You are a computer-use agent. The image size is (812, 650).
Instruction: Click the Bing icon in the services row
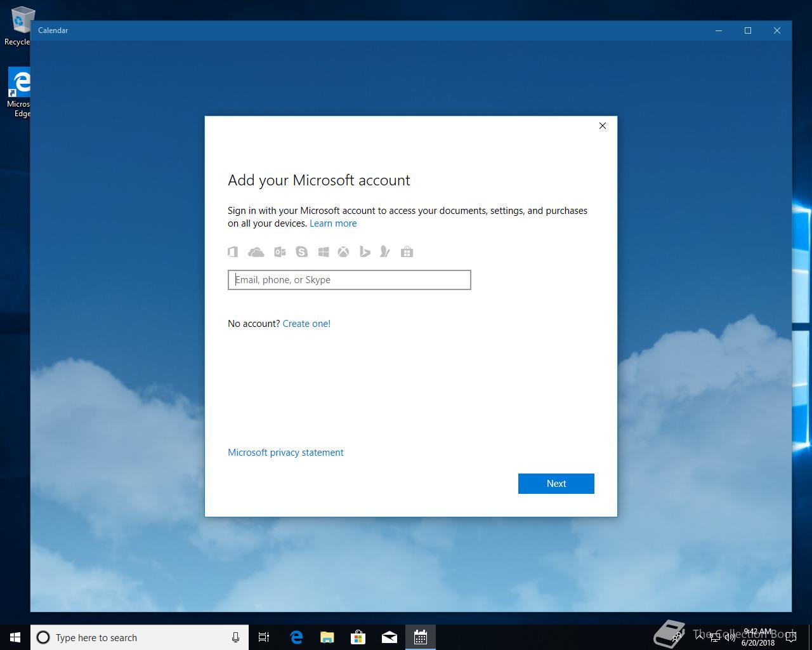click(x=365, y=252)
